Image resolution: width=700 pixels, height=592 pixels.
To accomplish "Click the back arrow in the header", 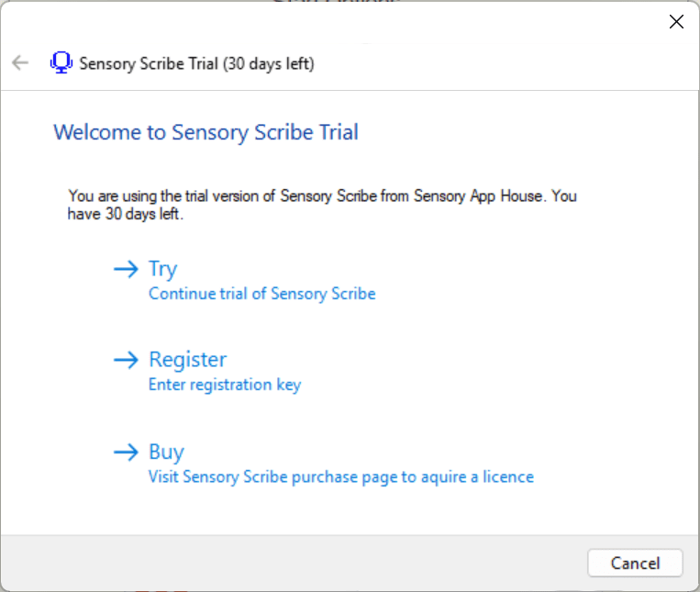I will click(x=20, y=63).
